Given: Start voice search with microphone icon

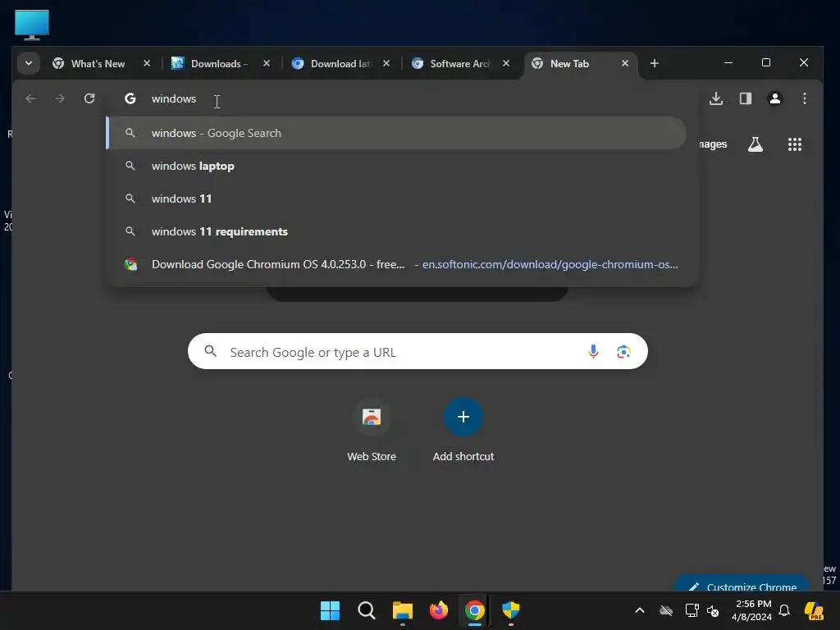Looking at the screenshot, I should 593,351.
